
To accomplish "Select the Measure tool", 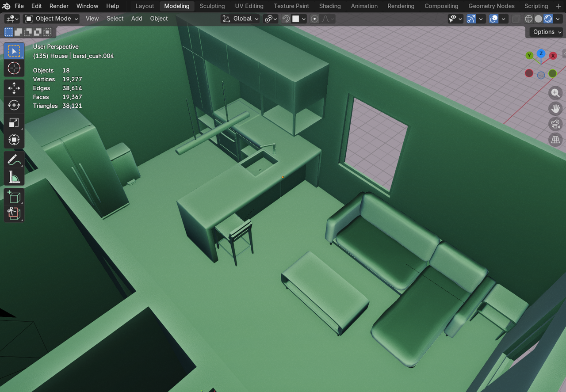I will [14, 177].
